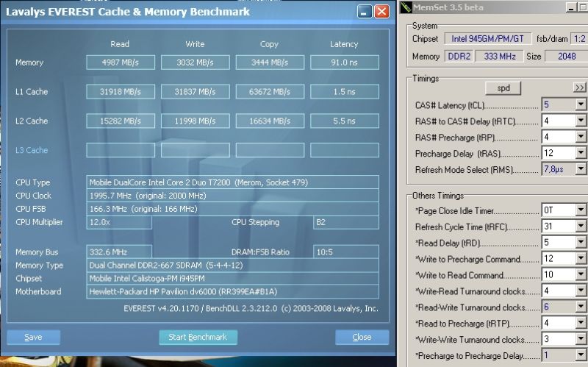Image resolution: width=588 pixels, height=367 pixels.
Task: Click the L1 Cache Copy value 63672 MB/s
Action: [x=270, y=91]
